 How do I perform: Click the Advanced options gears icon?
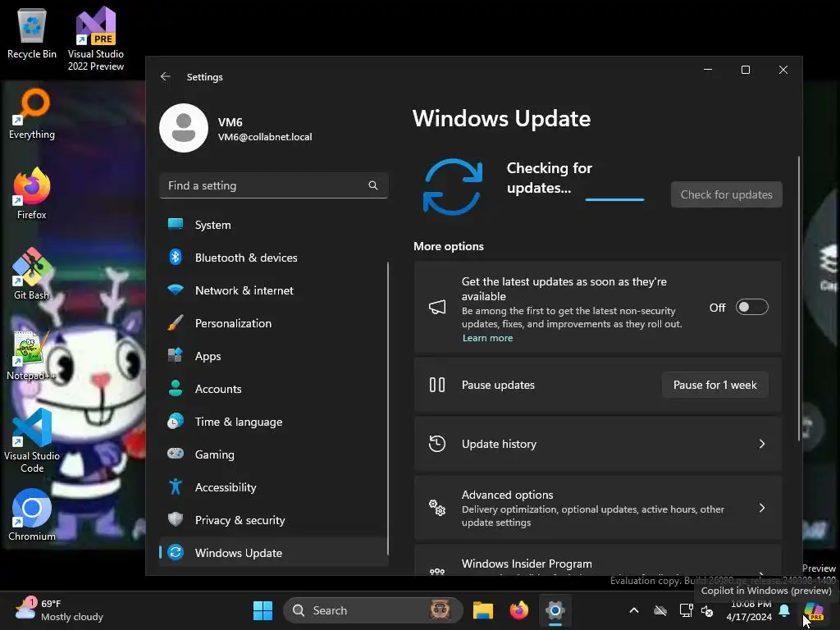click(437, 507)
